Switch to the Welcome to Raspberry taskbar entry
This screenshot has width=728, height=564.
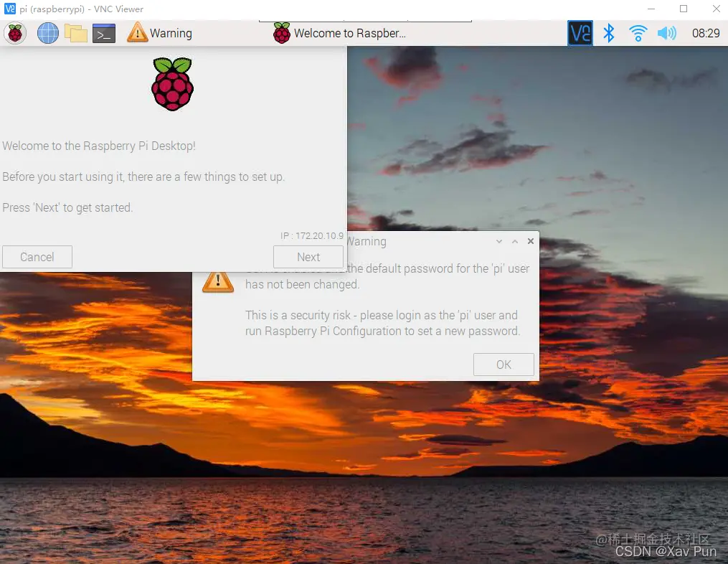tap(339, 33)
